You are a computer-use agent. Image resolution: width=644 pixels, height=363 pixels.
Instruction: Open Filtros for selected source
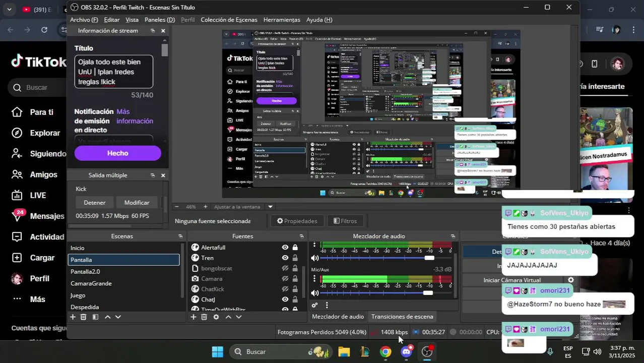pyautogui.click(x=345, y=221)
